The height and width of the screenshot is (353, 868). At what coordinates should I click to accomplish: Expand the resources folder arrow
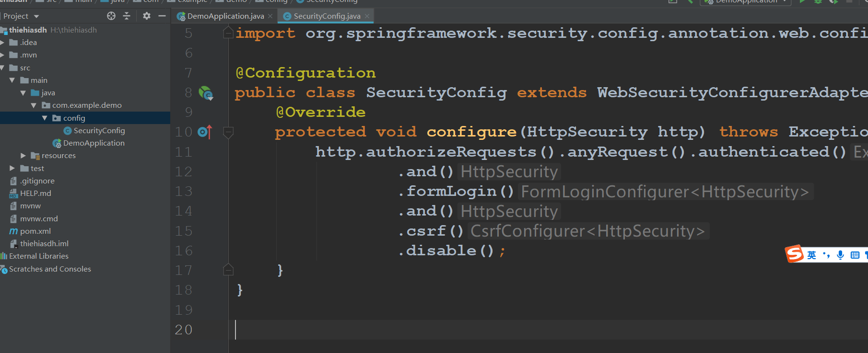tap(23, 156)
